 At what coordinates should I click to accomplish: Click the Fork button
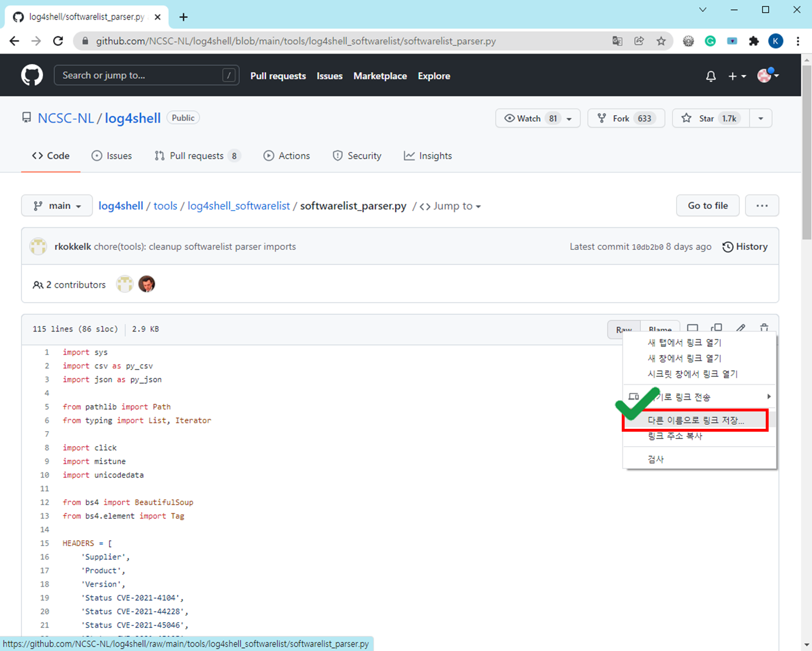click(x=626, y=118)
